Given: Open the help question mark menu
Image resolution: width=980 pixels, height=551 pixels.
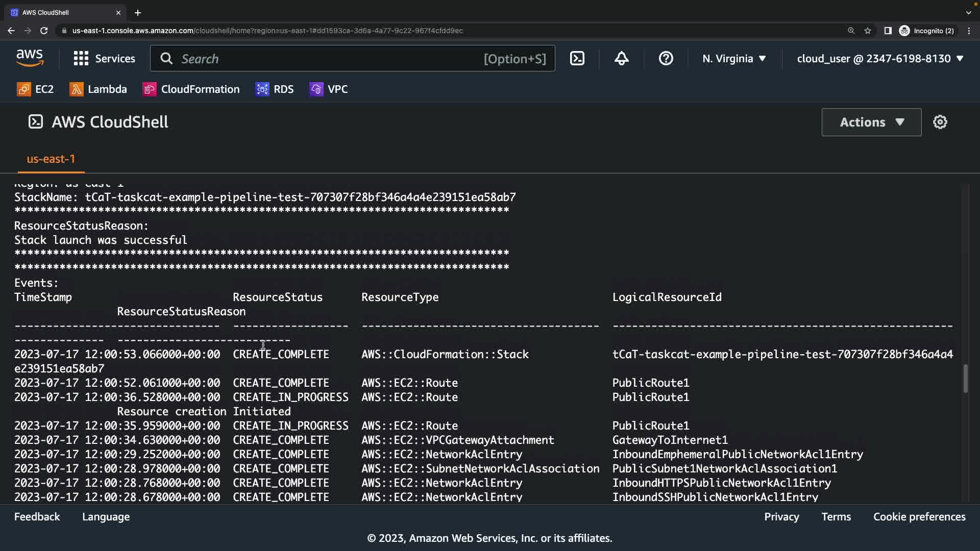Looking at the screenshot, I should click(x=666, y=59).
